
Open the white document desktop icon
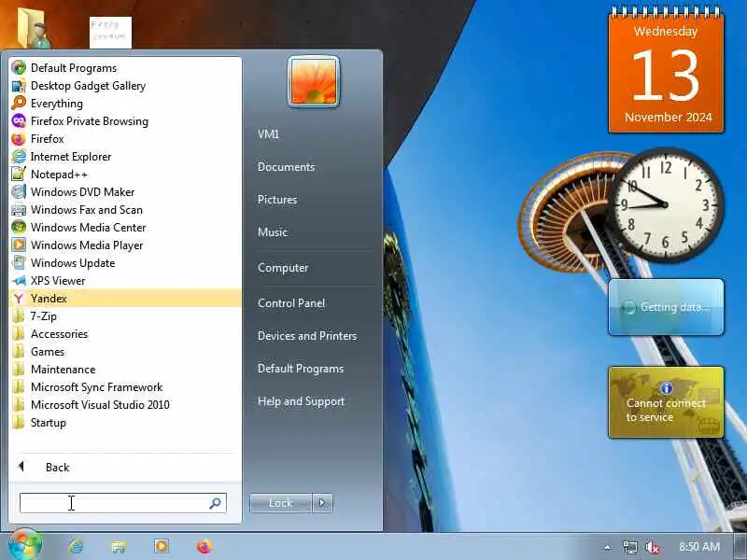click(x=110, y=32)
